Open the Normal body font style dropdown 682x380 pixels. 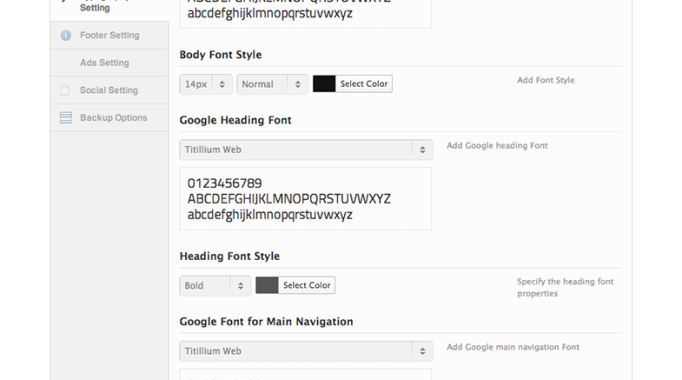(272, 84)
